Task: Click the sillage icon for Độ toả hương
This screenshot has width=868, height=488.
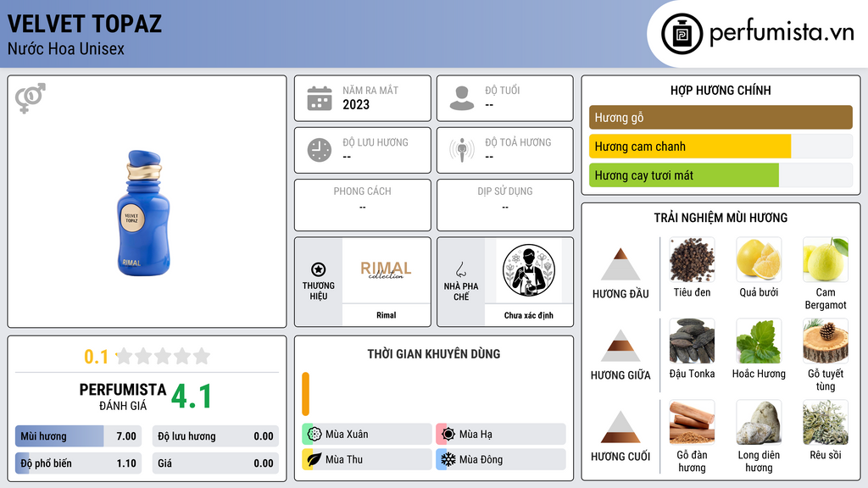Action: (462, 150)
